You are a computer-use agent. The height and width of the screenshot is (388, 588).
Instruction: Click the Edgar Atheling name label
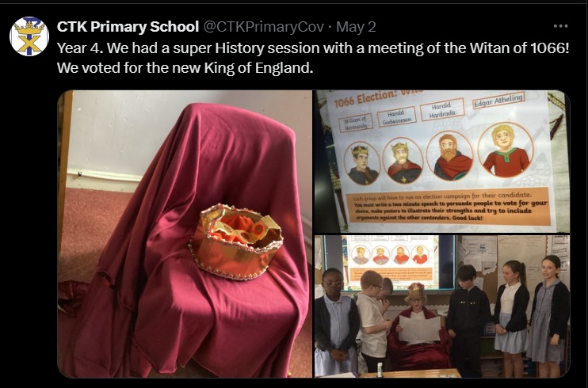pos(498,100)
